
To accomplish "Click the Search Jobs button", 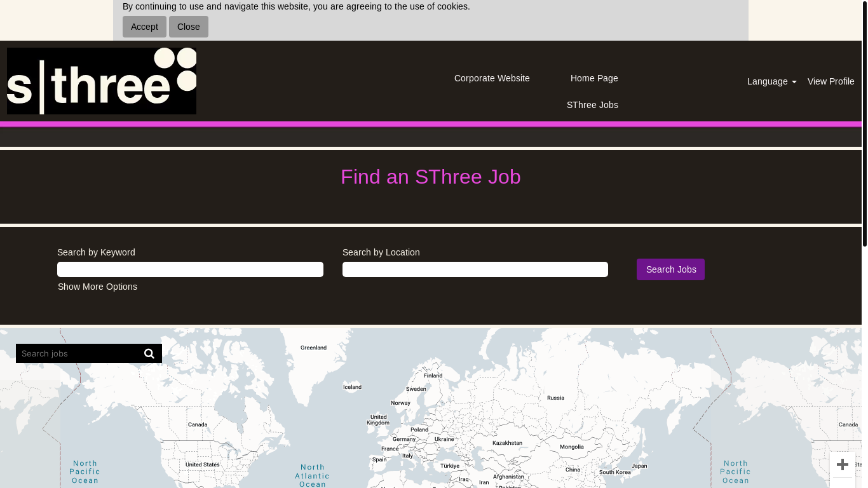I will pos(670,269).
